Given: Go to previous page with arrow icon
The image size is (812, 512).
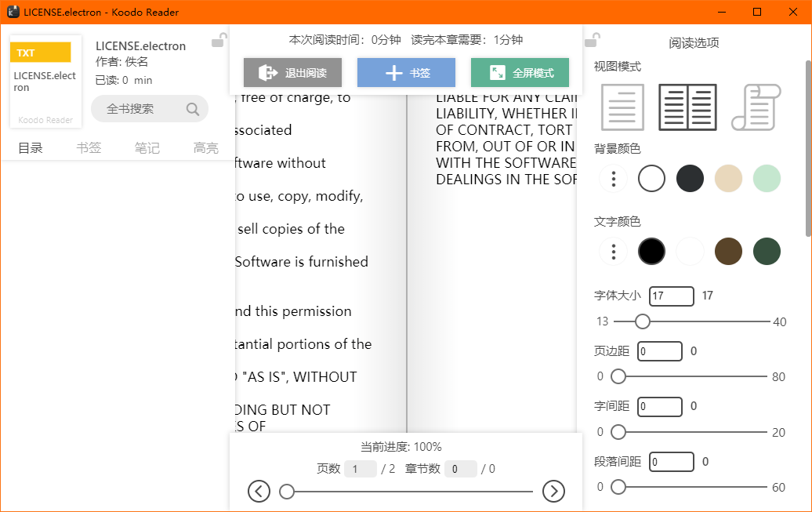Looking at the screenshot, I should [x=259, y=491].
